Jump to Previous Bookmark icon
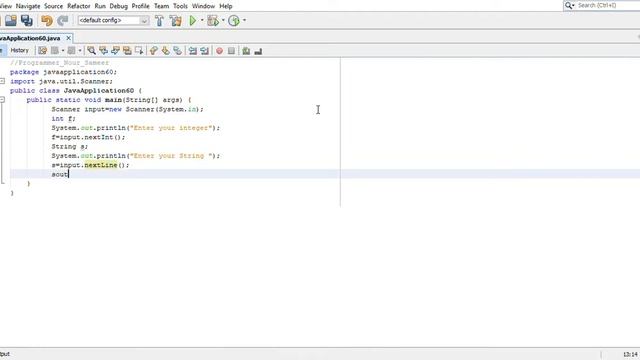 pyautogui.click(x=153, y=51)
